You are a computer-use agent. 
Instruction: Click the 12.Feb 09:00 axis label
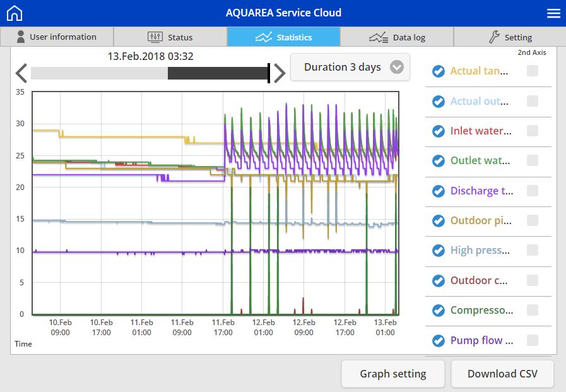(304, 328)
